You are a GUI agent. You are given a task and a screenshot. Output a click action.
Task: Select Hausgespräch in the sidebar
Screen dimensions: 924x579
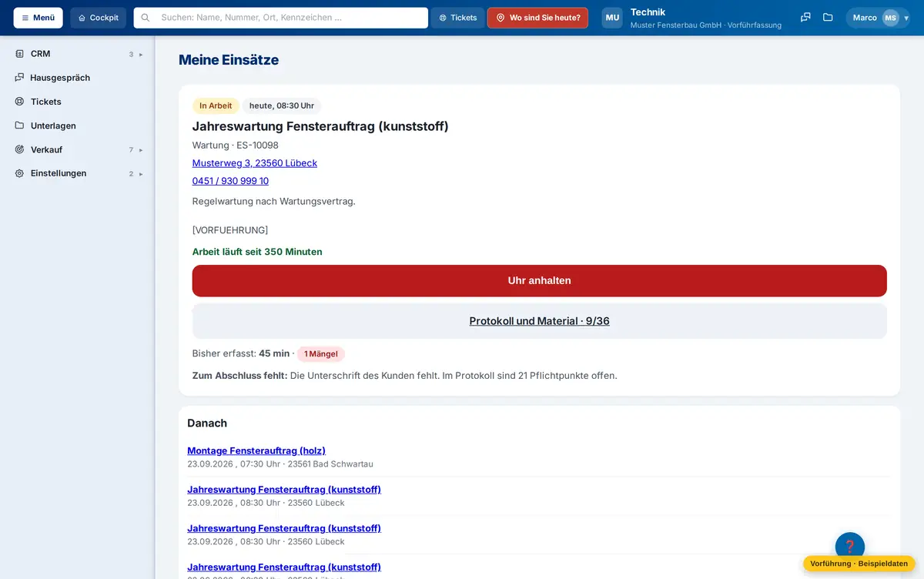(60, 78)
